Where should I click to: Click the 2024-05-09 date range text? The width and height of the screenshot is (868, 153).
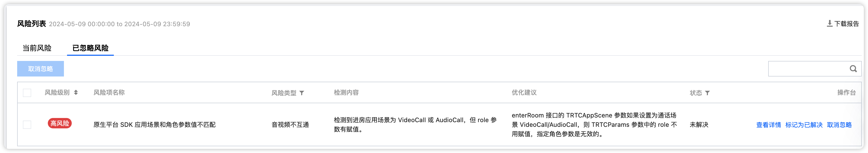[119, 24]
